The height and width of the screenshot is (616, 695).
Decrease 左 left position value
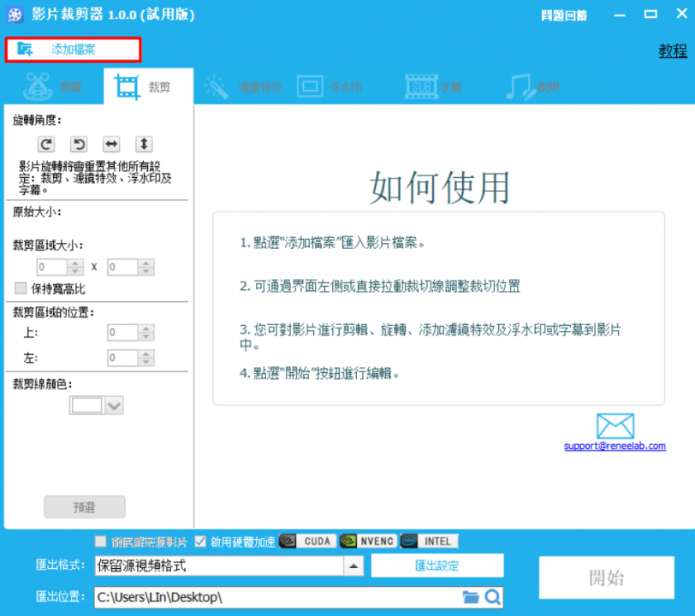point(146,362)
